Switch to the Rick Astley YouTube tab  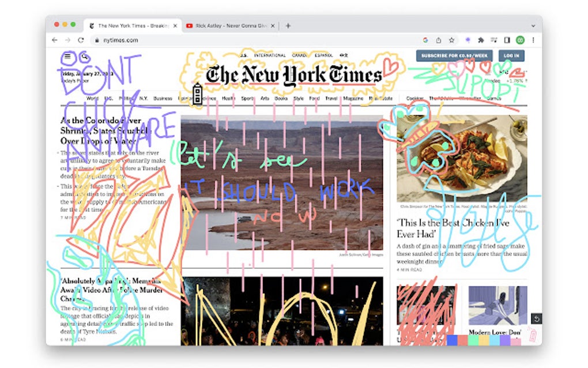(x=230, y=25)
